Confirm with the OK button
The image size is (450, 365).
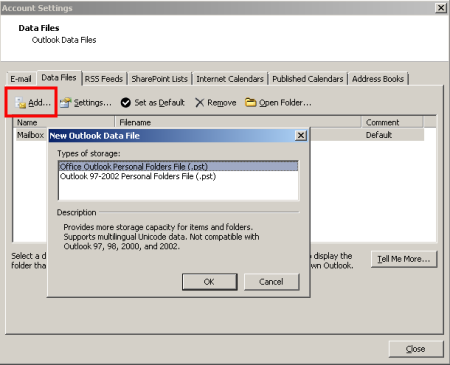pyautogui.click(x=210, y=282)
